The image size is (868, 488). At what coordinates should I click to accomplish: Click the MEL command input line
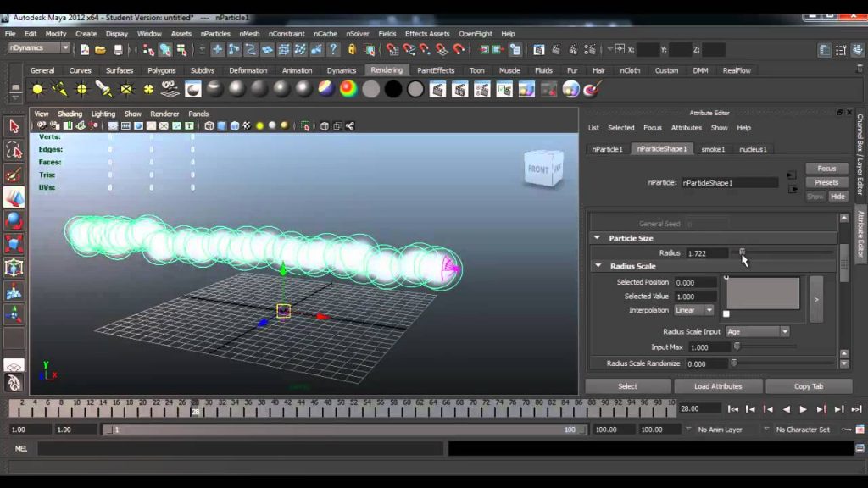coord(241,449)
